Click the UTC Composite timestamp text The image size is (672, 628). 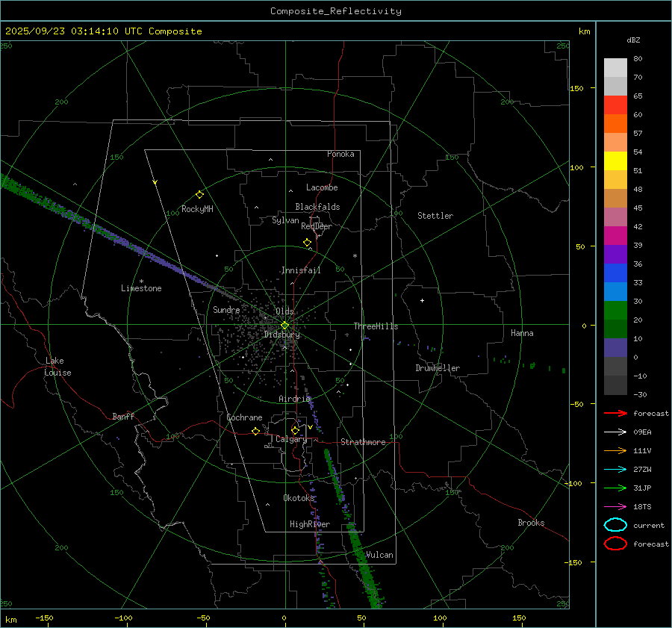[103, 31]
